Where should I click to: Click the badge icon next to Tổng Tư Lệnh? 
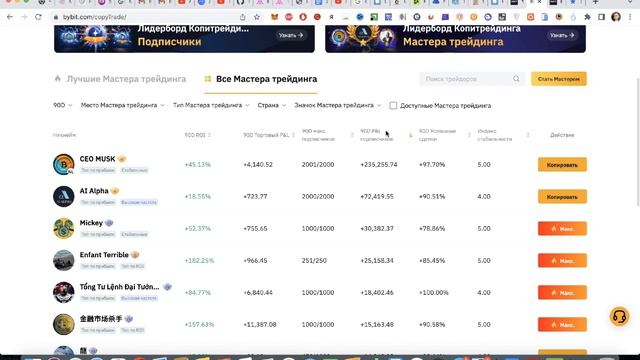tap(167, 287)
